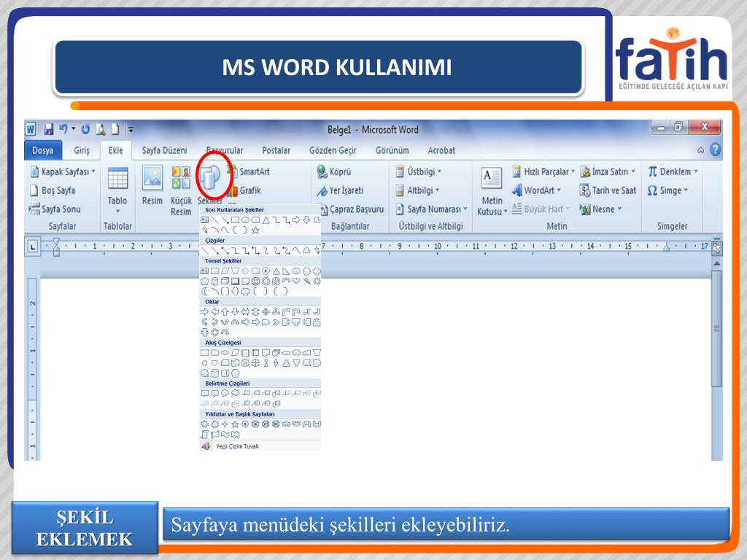Image resolution: width=747 pixels, height=560 pixels.
Task: Open the Tablo insert menu
Action: tap(117, 190)
